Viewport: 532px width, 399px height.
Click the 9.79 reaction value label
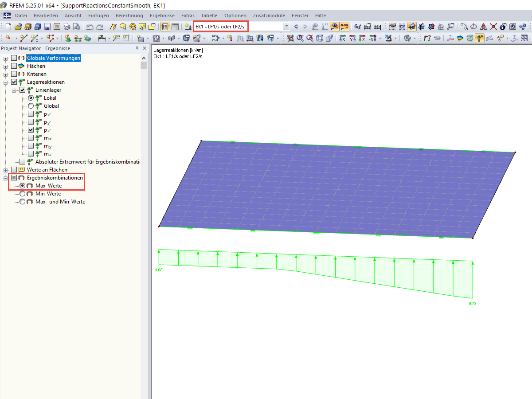(472, 304)
